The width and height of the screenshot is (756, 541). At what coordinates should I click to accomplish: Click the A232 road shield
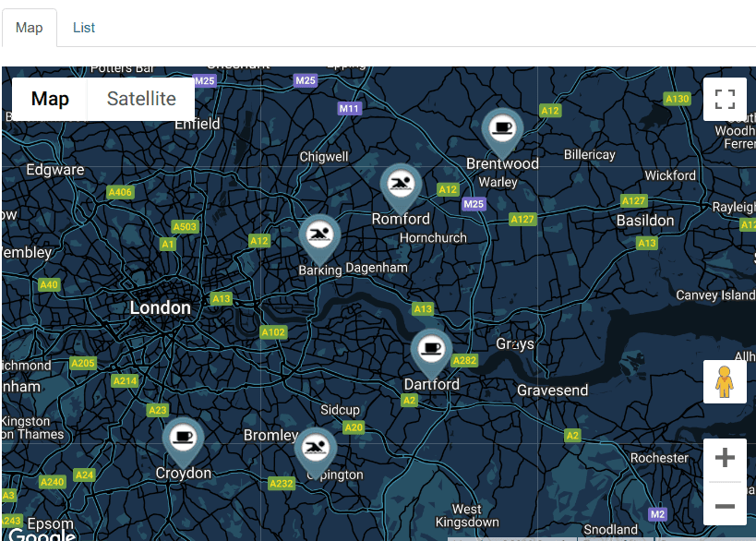pos(282,483)
